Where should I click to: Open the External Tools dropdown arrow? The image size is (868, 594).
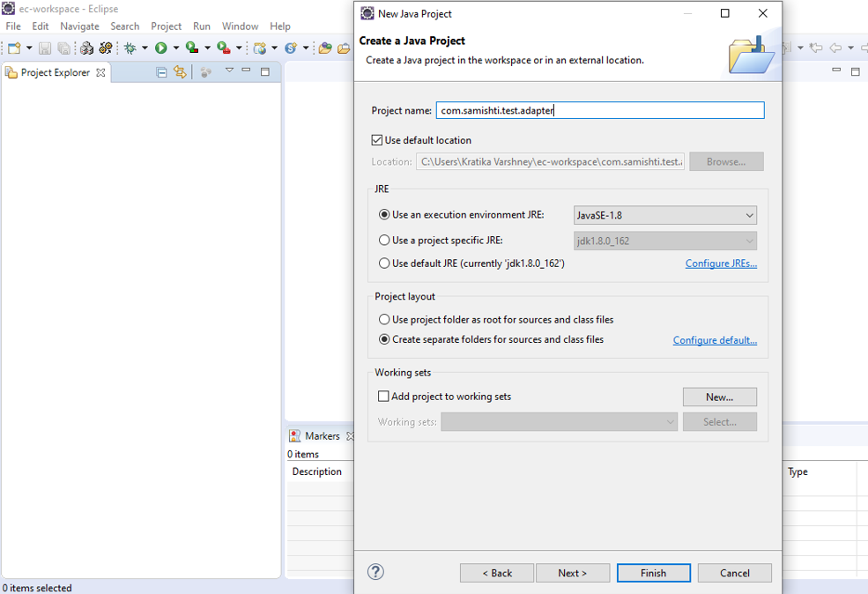pyautogui.click(x=239, y=48)
